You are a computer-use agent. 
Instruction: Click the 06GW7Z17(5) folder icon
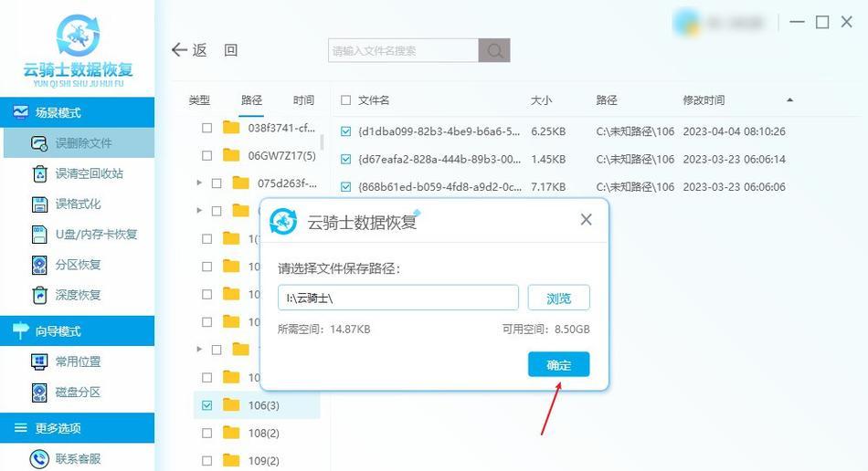231,155
